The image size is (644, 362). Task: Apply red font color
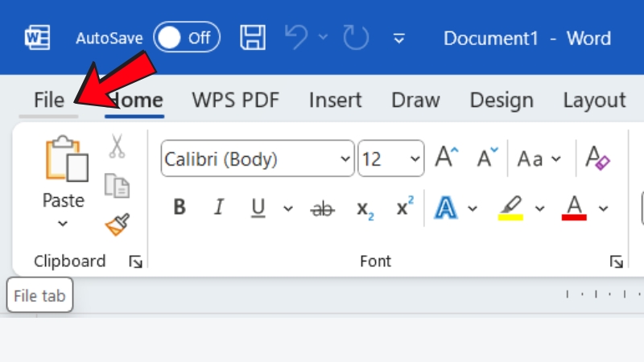click(574, 208)
